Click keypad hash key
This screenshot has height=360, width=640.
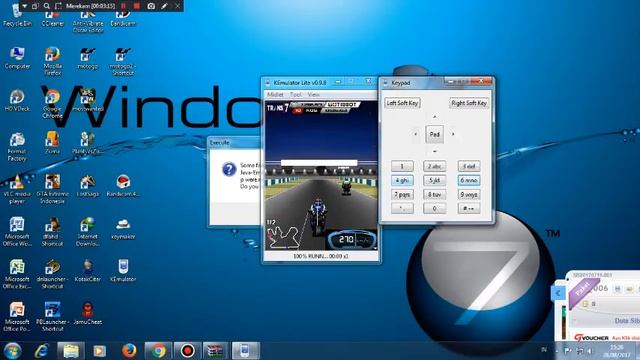[x=469, y=209]
